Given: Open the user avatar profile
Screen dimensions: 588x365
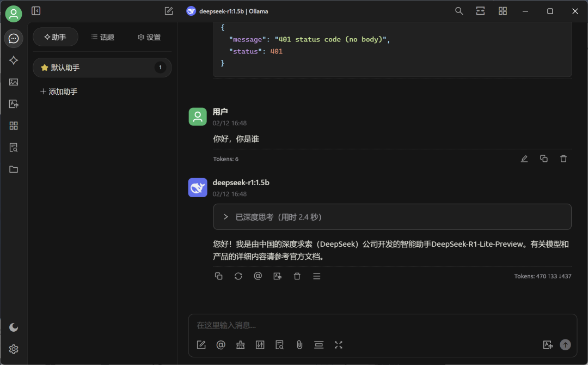Looking at the screenshot, I should point(14,14).
